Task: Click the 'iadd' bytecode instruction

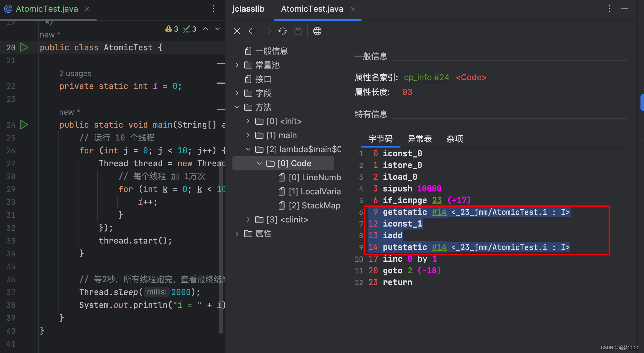Action: pyautogui.click(x=393, y=235)
